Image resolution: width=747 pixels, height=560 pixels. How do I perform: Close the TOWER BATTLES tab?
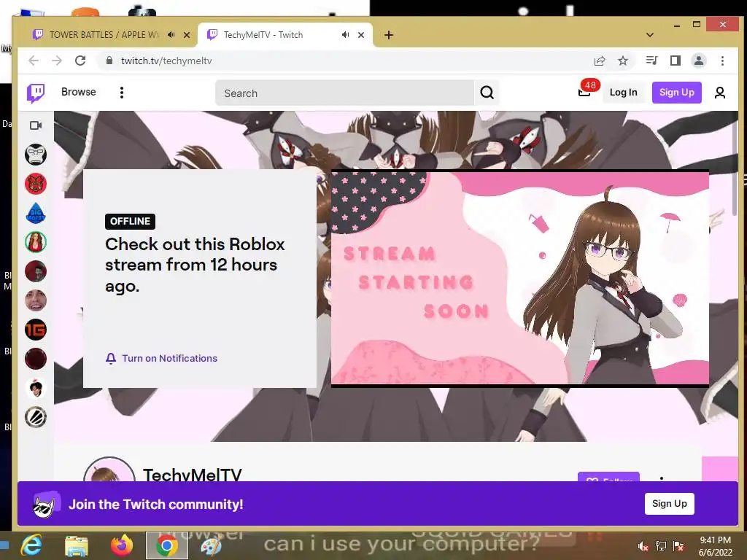pos(187,35)
